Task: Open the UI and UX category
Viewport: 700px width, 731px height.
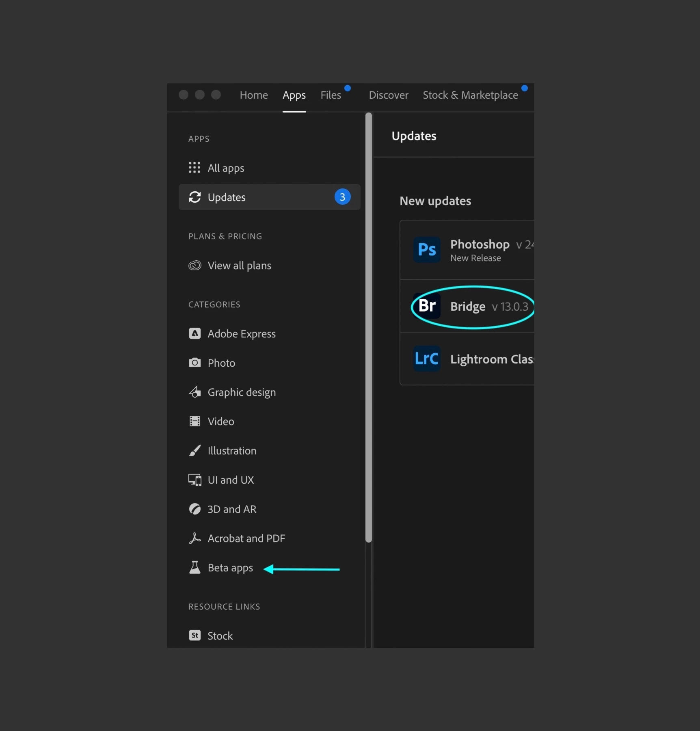Action: pos(269,480)
